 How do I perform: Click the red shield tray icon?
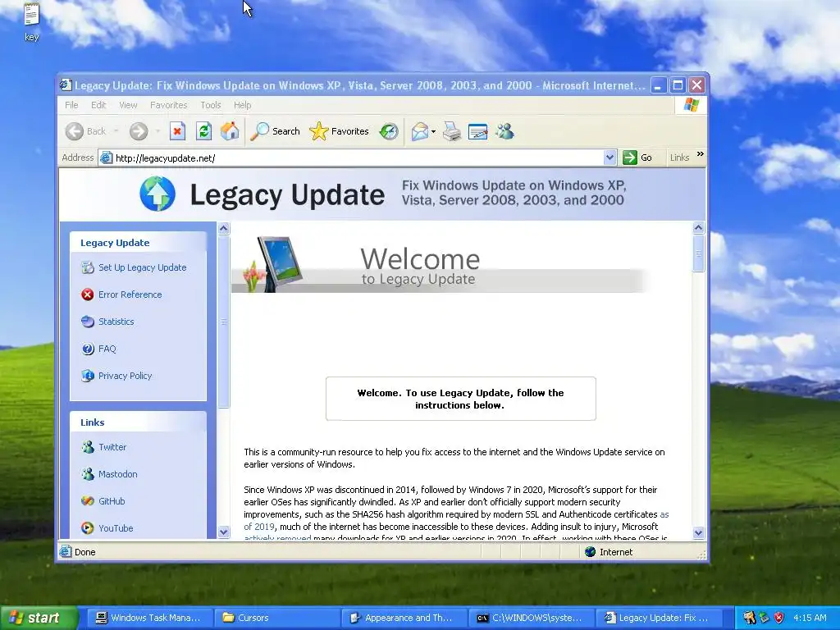coord(779,618)
